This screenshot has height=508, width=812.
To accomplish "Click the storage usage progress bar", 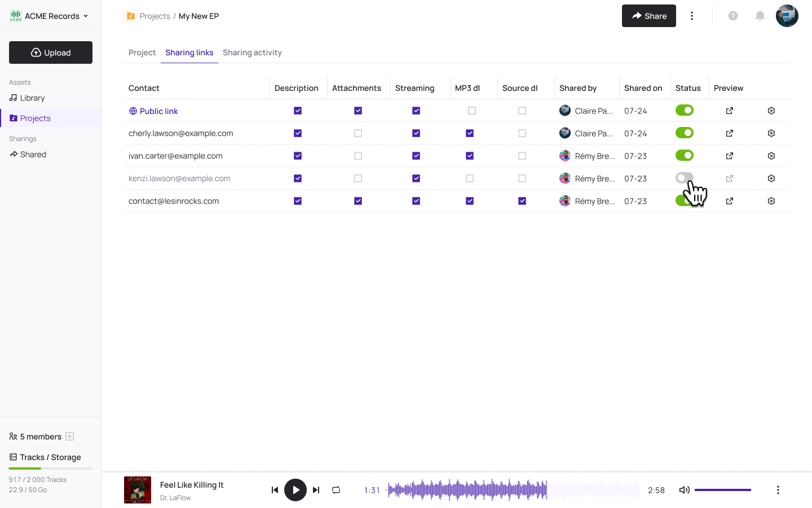I will tap(51, 468).
